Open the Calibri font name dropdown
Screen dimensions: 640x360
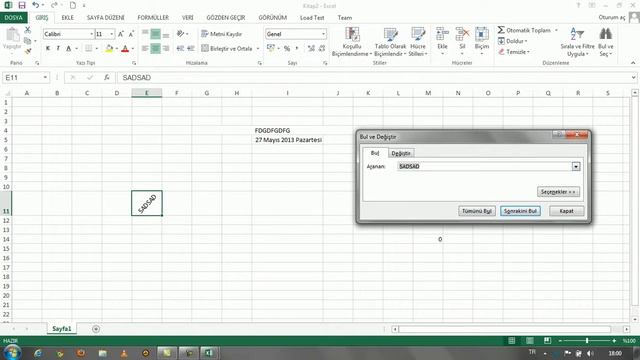point(91,34)
